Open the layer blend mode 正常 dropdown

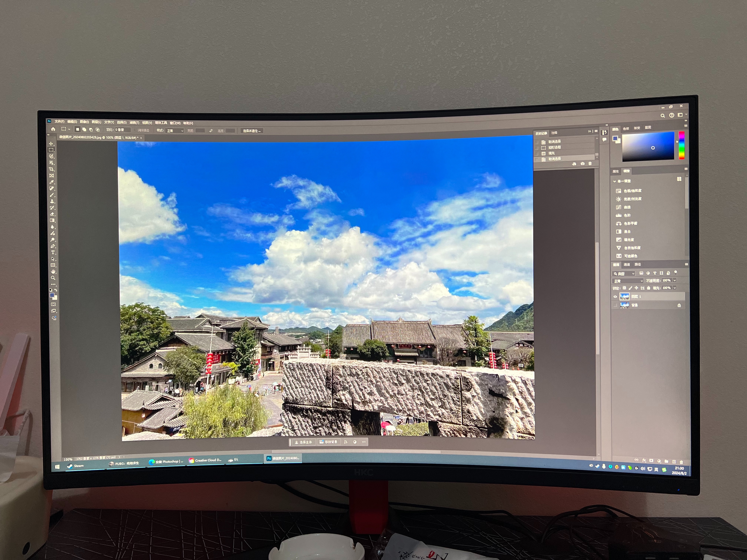point(628,281)
